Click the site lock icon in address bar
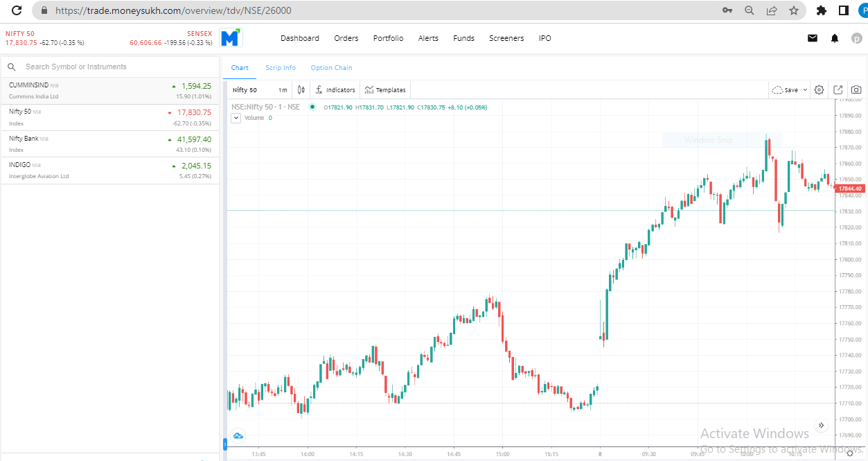This screenshot has width=868, height=461. tap(45, 10)
